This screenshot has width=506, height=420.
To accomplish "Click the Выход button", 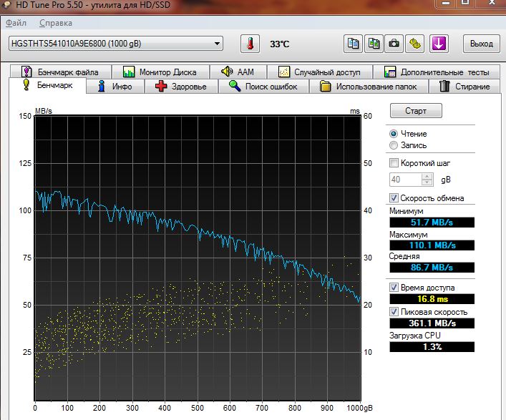I will [481, 44].
